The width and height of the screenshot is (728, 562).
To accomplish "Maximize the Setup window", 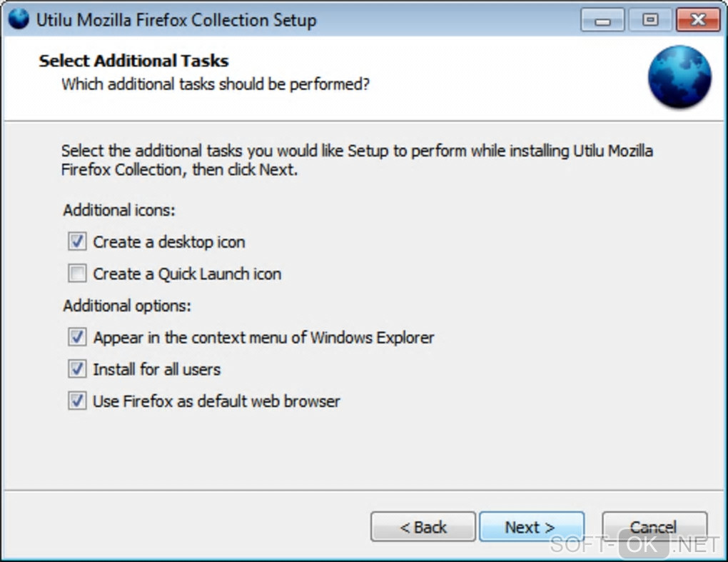I will pyautogui.click(x=650, y=20).
